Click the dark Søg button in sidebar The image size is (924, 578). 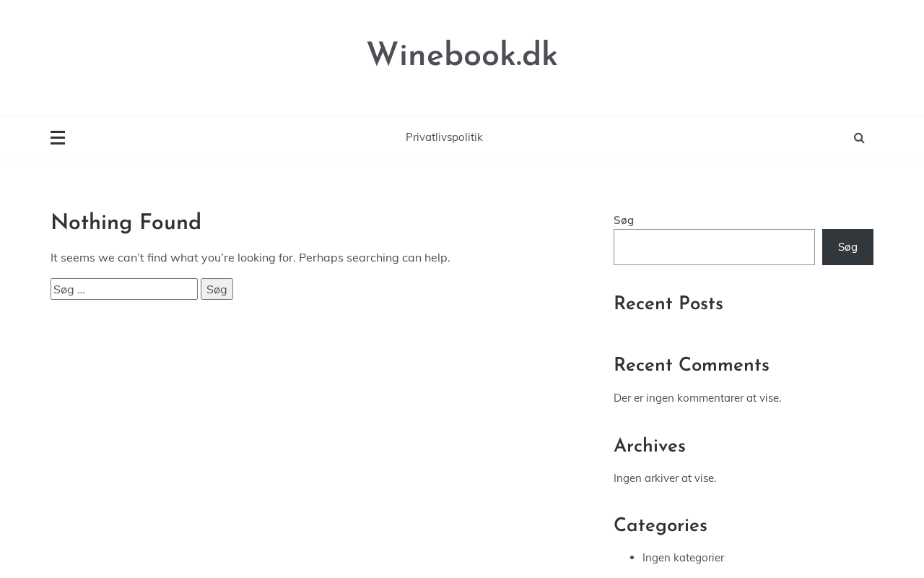pyautogui.click(x=847, y=247)
